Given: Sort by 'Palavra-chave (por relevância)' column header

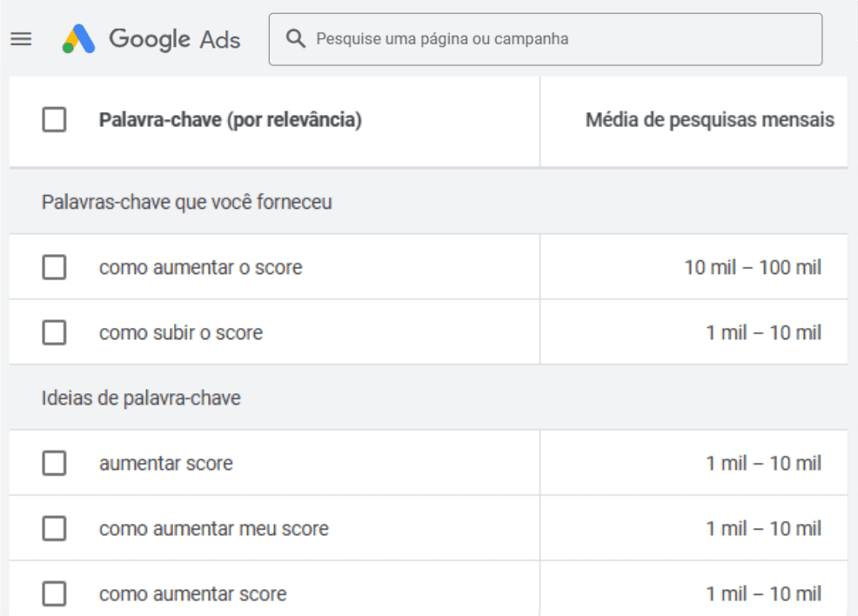Looking at the screenshot, I should (230, 120).
